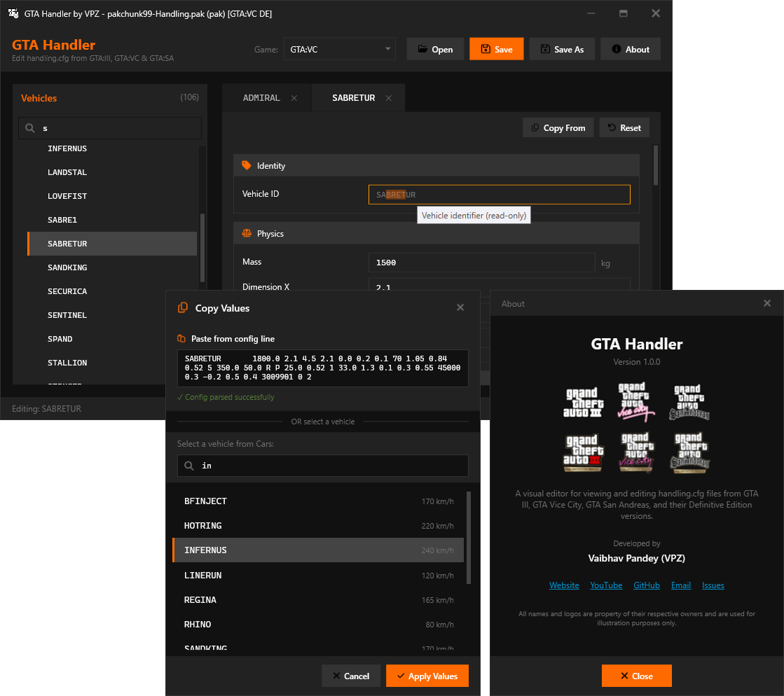Switch to the ADMIRAL tab
Image resolution: width=784 pixels, height=696 pixels.
(261, 99)
